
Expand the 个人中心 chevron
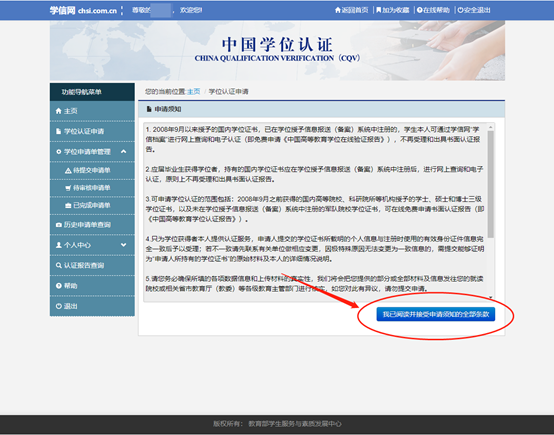[x=123, y=245]
